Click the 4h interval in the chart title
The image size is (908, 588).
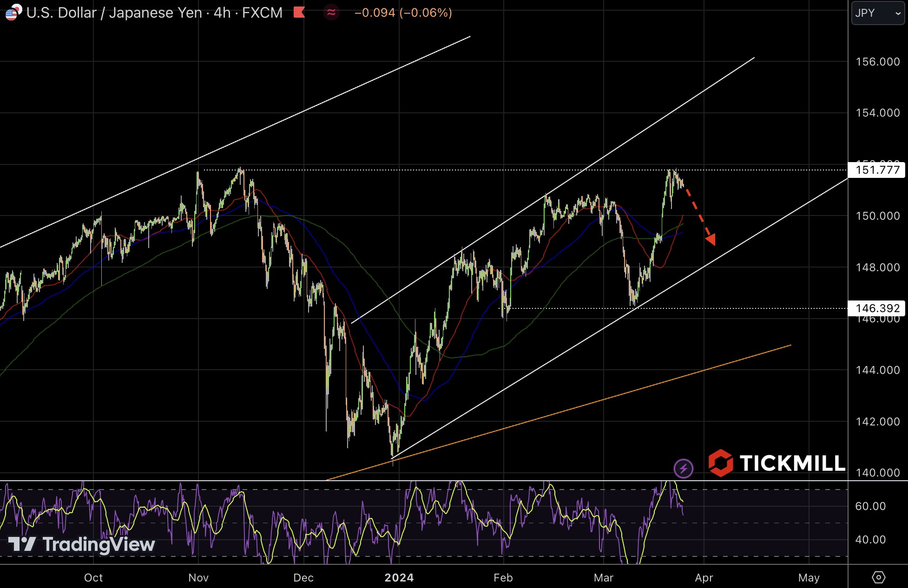tap(222, 13)
